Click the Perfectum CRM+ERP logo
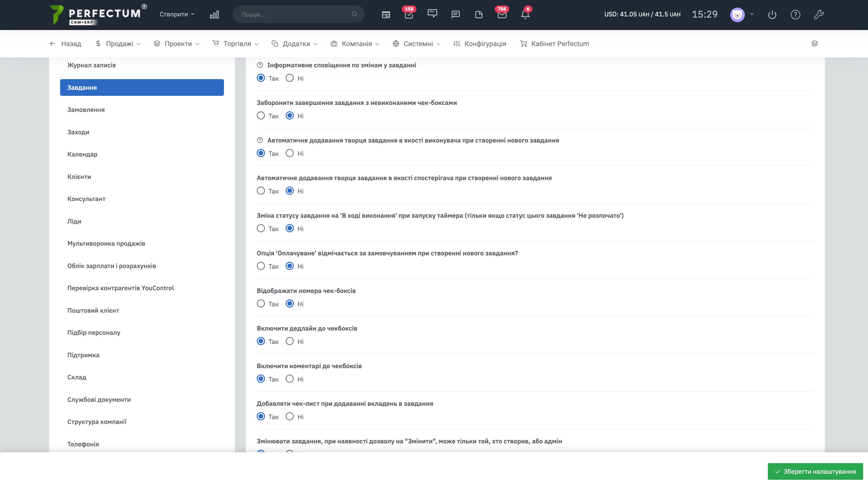The image size is (868, 481). [98, 15]
